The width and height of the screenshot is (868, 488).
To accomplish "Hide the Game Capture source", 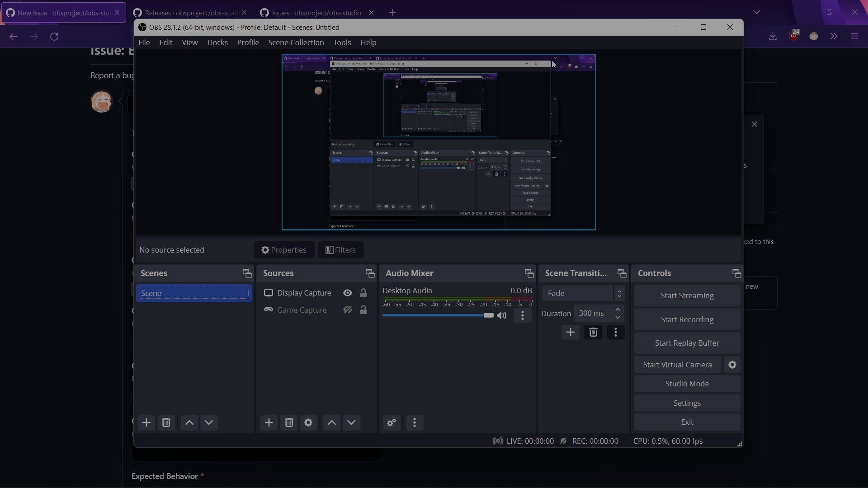I will [347, 310].
